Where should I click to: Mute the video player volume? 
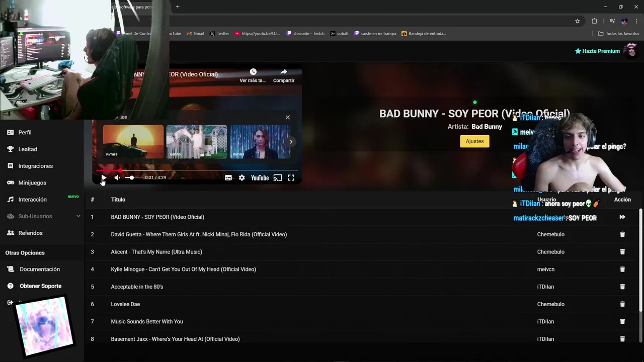(117, 177)
